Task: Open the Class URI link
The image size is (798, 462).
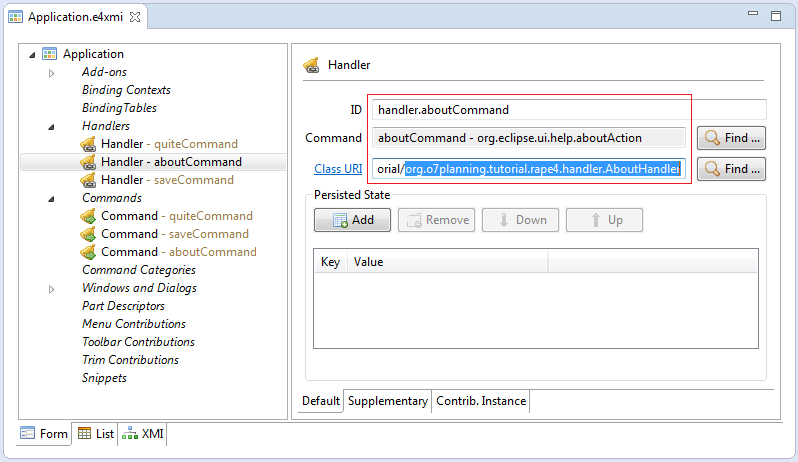Action: (338, 169)
